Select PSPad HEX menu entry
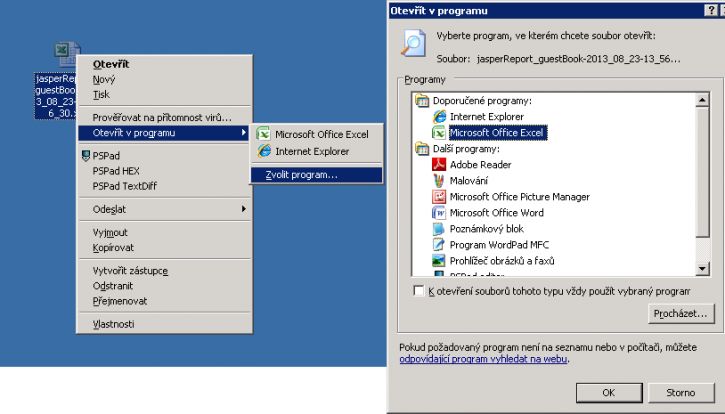The width and height of the screenshot is (725, 414). [x=164, y=171]
